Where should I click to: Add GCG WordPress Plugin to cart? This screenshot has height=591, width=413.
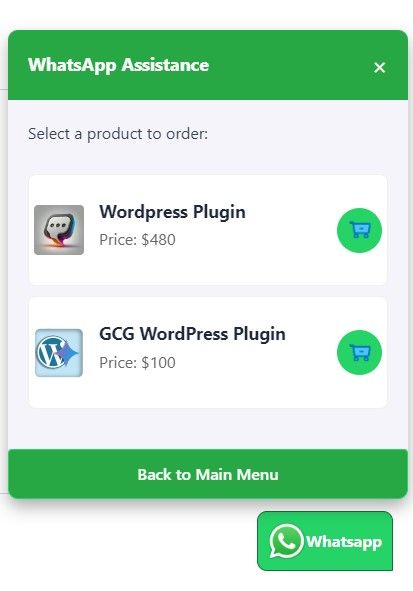[359, 352]
